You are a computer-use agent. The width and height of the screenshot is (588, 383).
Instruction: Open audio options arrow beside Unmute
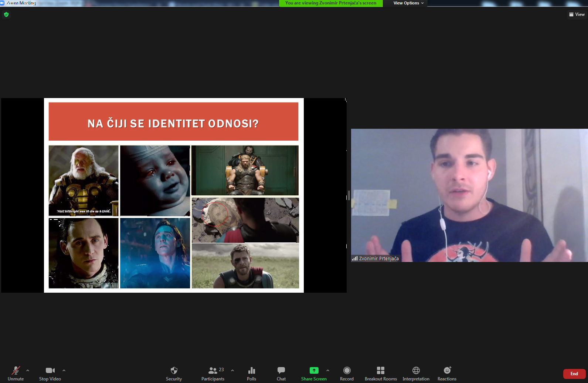point(28,370)
